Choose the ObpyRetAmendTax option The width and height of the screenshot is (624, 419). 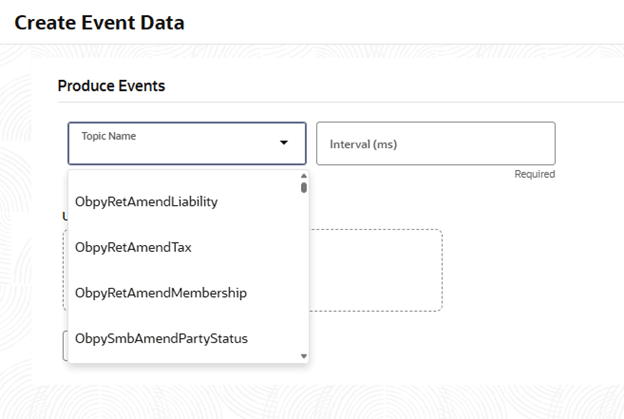coord(188,247)
